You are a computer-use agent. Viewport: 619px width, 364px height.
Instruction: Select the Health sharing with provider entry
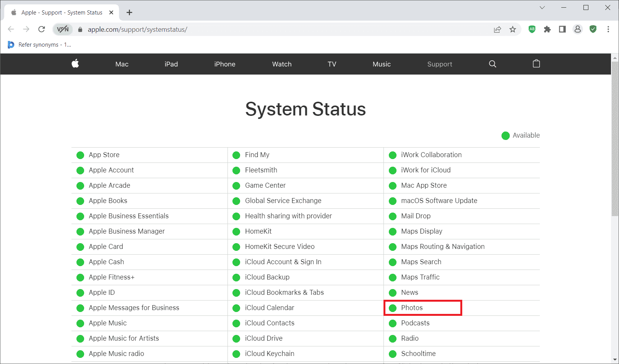point(288,216)
